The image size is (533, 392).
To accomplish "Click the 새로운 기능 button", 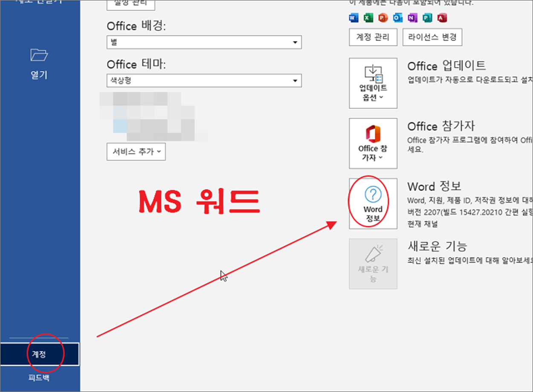I will click(373, 264).
